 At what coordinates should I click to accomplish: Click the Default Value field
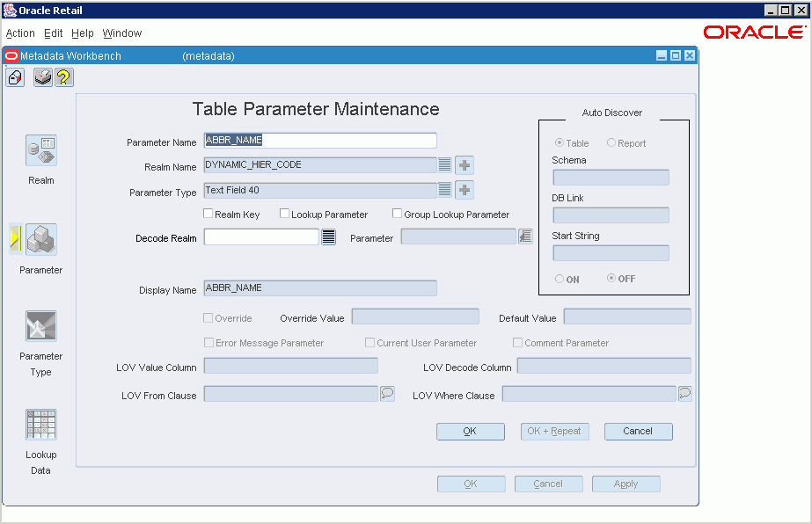(x=627, y=317)
